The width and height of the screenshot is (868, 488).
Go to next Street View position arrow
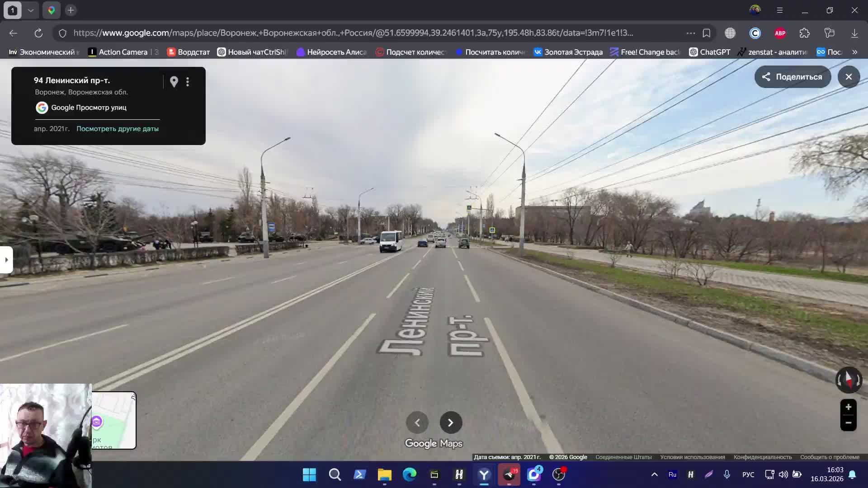451,422
